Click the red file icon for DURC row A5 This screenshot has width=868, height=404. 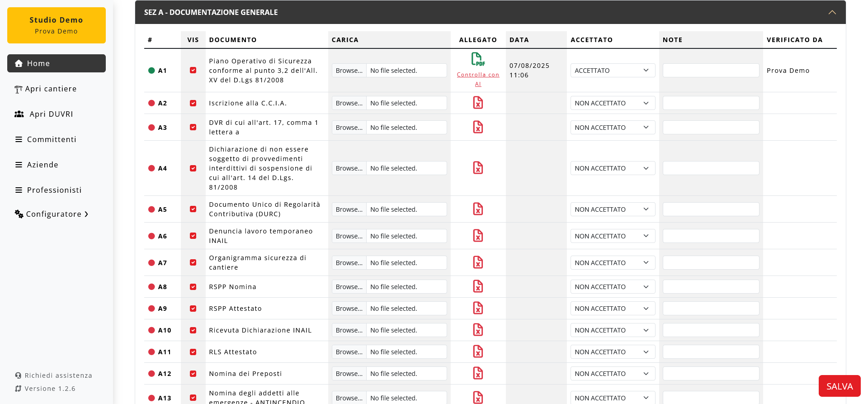coord(478,209)
